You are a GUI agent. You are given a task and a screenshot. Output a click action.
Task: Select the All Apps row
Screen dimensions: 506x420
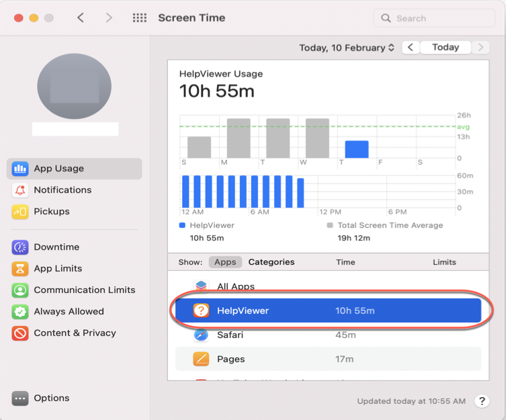point(328,285)
